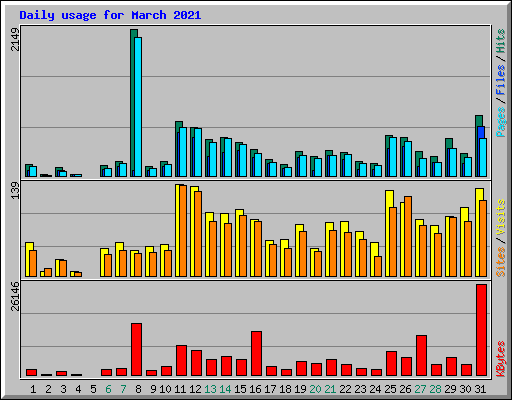Click green weekend day label '20'
The image size is (512, 400).
click(315, 389)
